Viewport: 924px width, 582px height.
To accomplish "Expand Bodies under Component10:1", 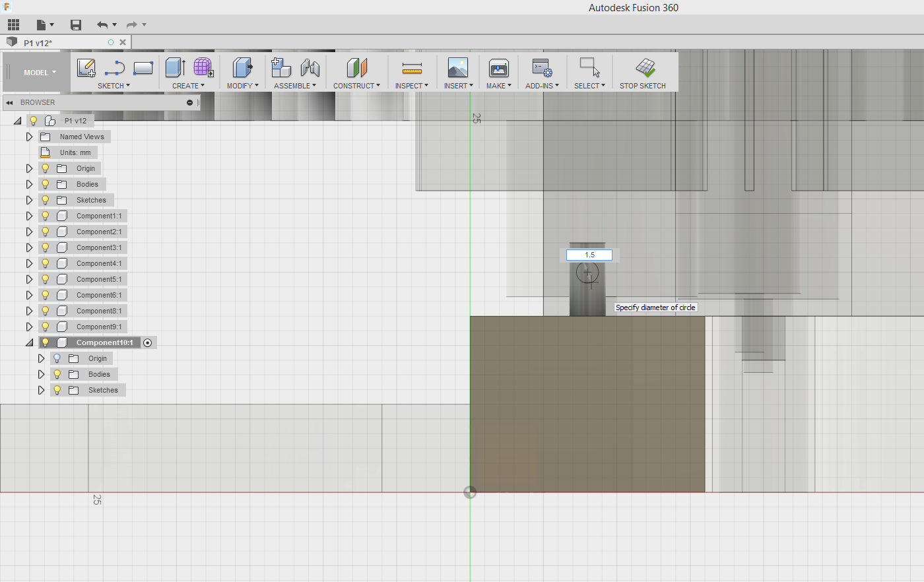I will (41, 374).
